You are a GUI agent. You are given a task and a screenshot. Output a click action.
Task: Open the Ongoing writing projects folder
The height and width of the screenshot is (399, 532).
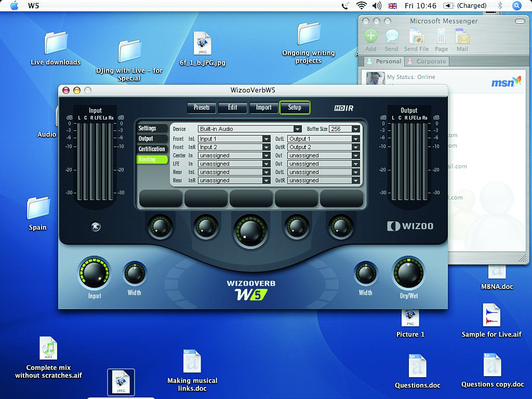coord(309,34)
